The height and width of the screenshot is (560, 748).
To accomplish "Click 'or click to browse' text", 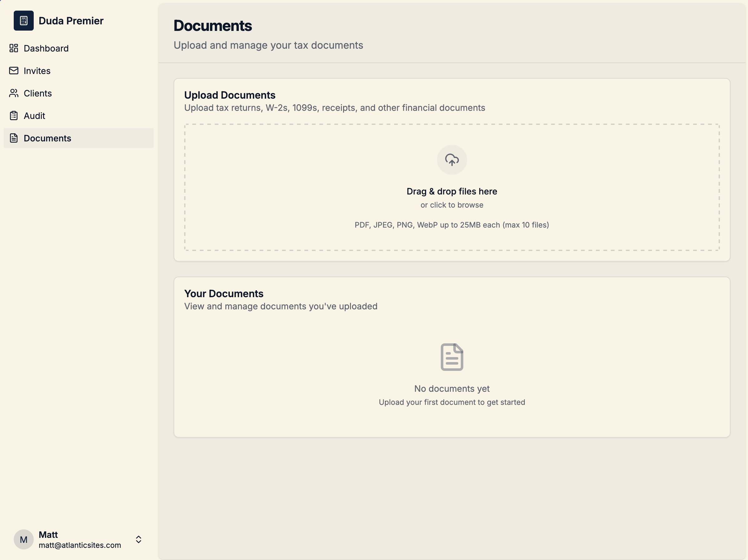I will point(452,205).
